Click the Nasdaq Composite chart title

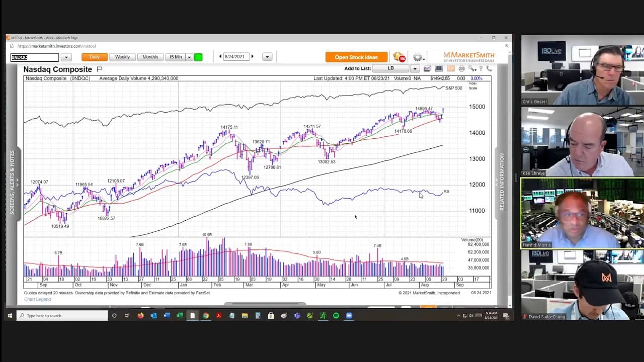point(58,69)
